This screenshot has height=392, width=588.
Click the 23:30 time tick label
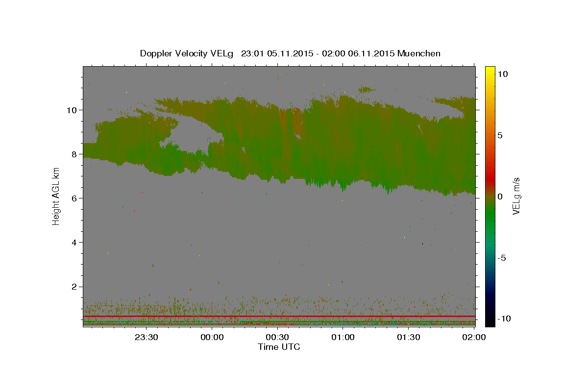click(x=147, y=337)
